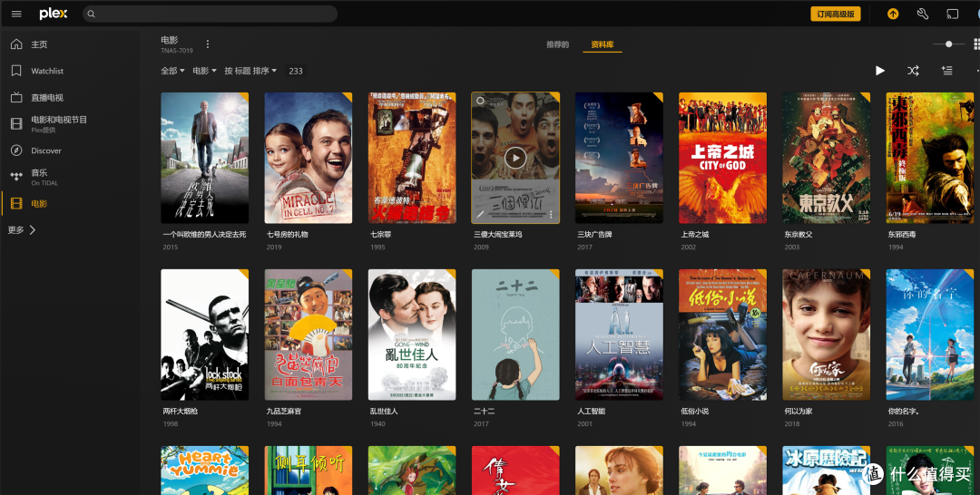Open the 东邪西毒 poster

tap(930, 158)
